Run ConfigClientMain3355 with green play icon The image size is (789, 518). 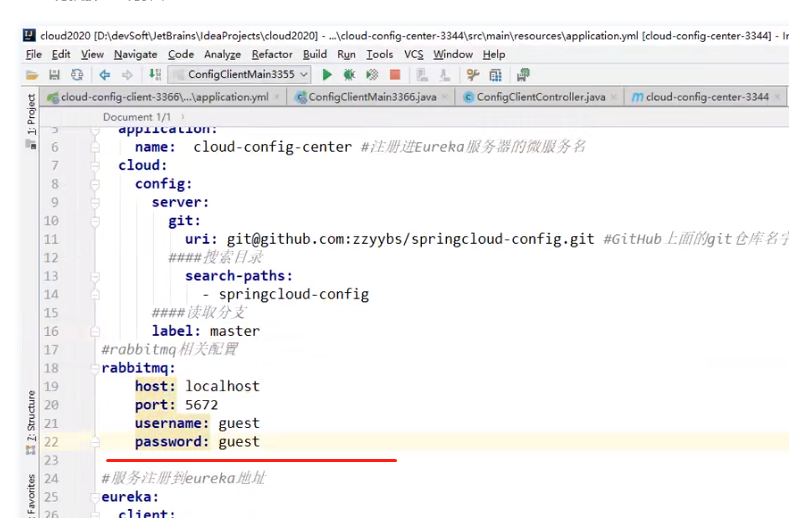(x=327, y=75)
